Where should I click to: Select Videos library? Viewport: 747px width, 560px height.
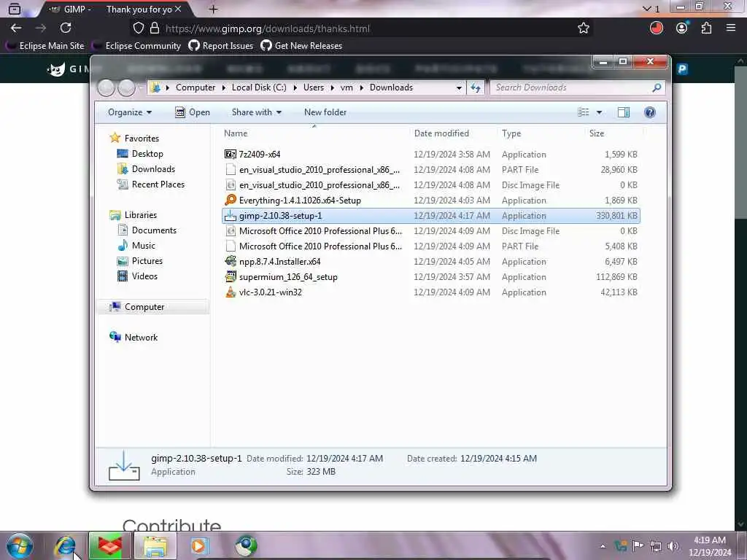tap(138, 276)
